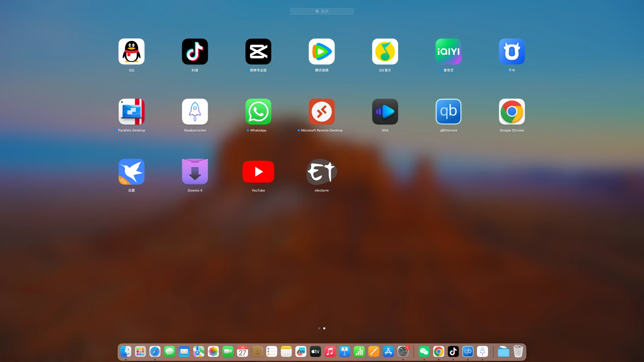Launch Downie 4 downloader

195,172
